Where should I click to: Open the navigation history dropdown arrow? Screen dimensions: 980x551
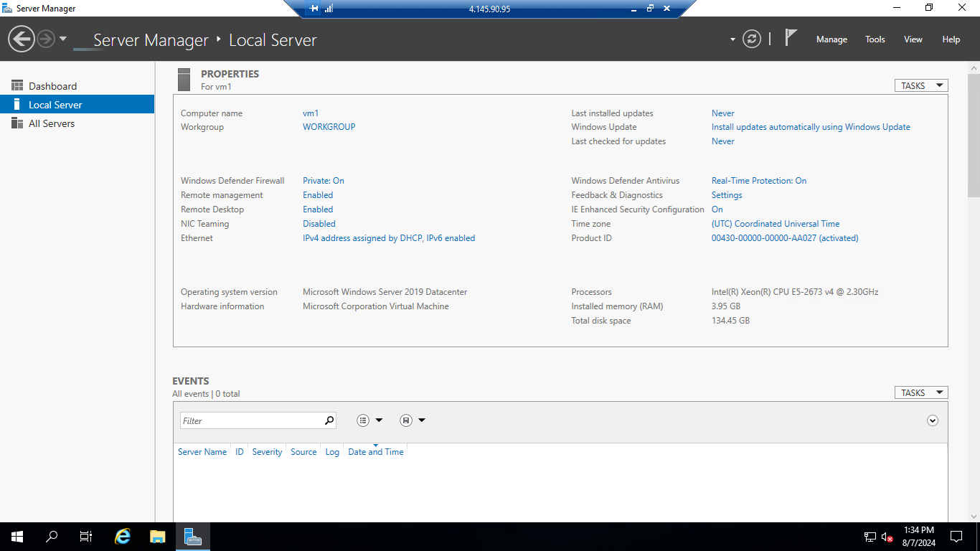tap(63, 39)
